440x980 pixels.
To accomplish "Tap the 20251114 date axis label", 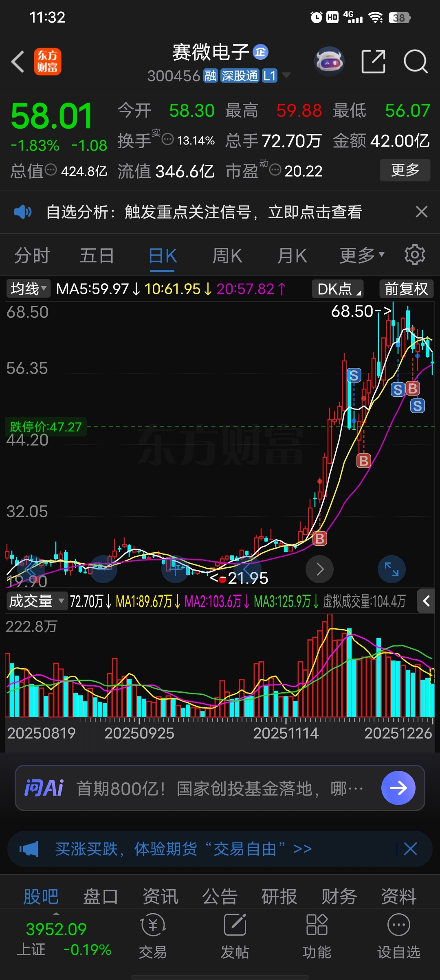I will click(286, 733).
